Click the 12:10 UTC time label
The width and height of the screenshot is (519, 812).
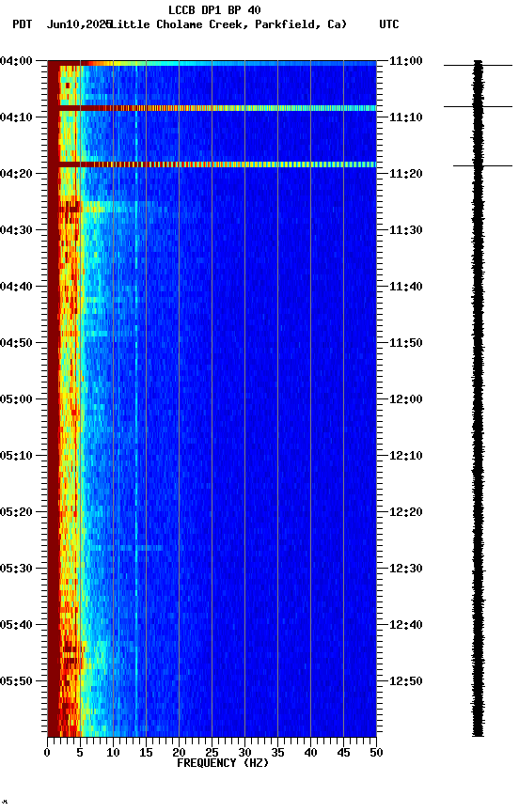(x=405, y=456)
